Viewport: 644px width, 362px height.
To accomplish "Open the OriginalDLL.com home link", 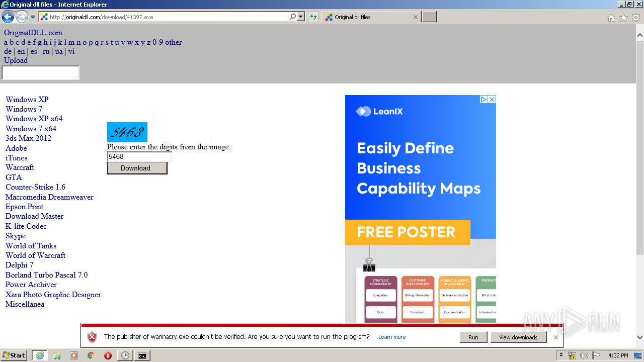I will pos(33,33).
